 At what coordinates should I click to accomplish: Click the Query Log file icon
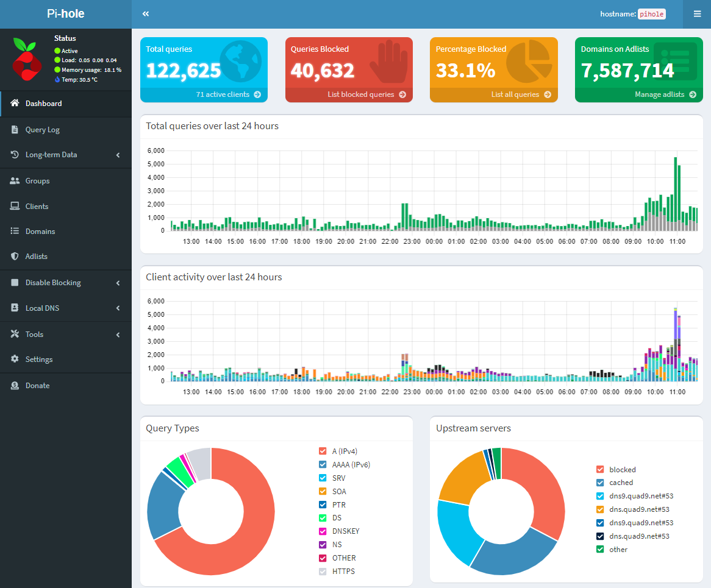(x=15, y=130)
